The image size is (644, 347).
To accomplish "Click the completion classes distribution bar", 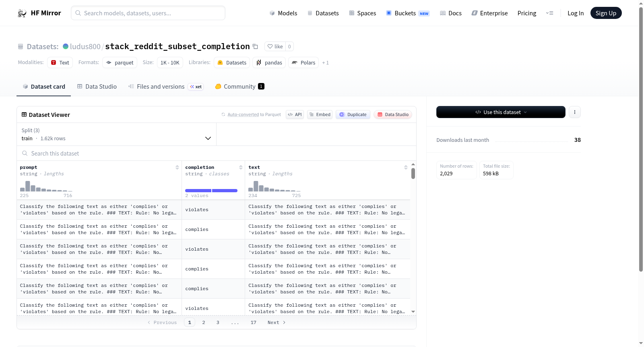I will pyautogui.click(x=211, y=191).
